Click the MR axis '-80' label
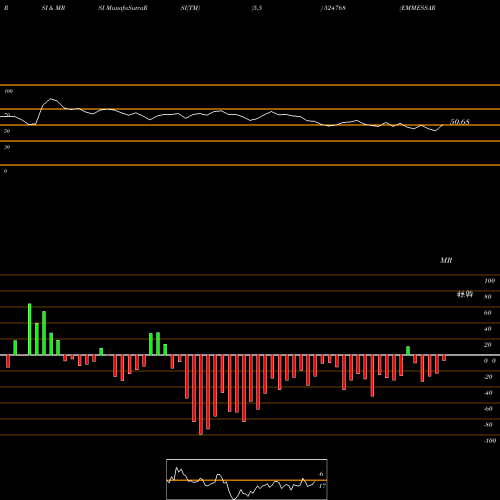Image resolution: width=500 pixels, height=500 pixels. click(x=488, y=425)
